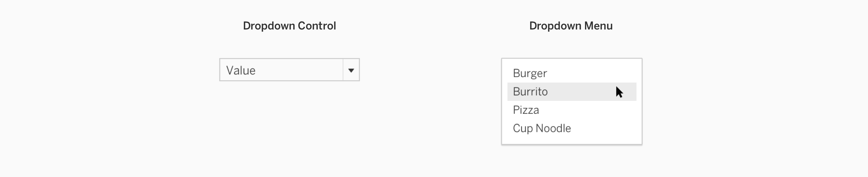Image resolution: width=868 pixels, height=177 pixels.
Task: Click the first option in the food menu
Action: pos(530,73)
